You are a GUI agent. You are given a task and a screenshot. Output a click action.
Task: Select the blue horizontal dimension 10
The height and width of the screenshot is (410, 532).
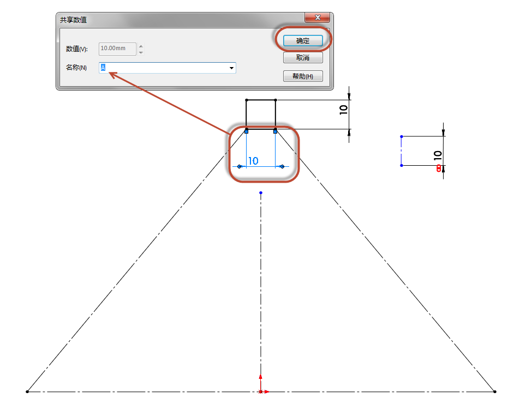pos(253,161)
